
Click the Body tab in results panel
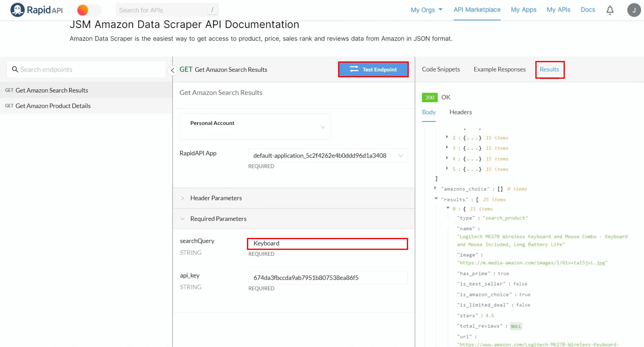[x=429, y=112]
